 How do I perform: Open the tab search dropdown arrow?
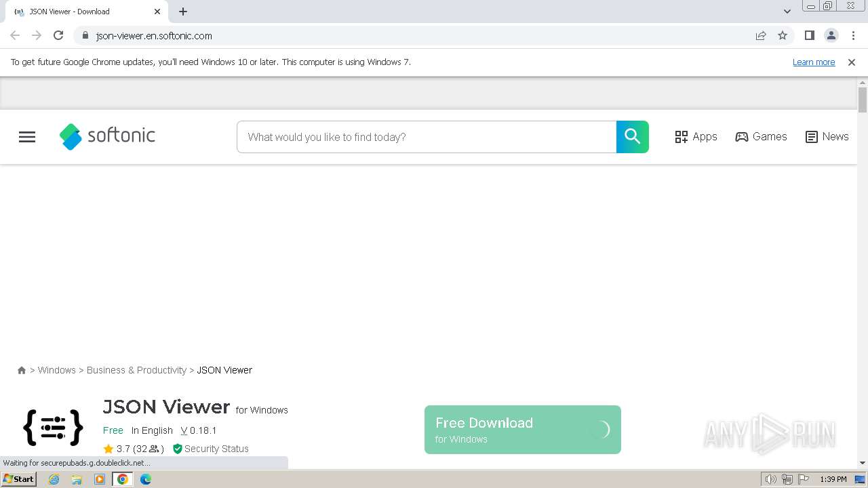pos(787,12)
